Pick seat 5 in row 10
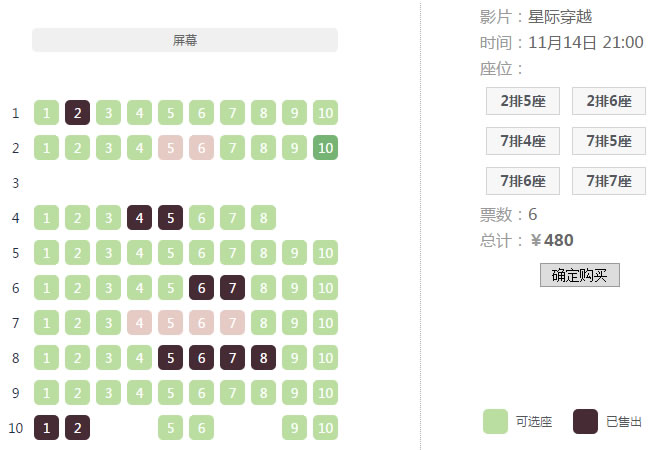The height and width of the screenshot is (450, 660). pos(170,428)
